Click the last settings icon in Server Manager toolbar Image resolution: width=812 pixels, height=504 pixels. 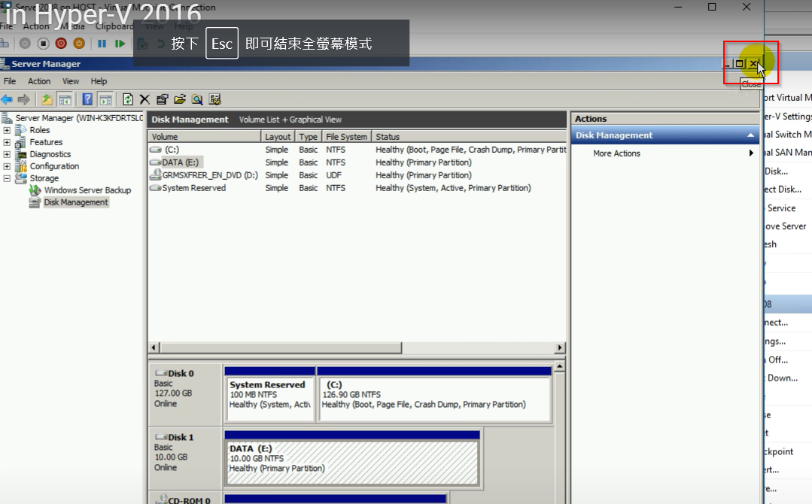[215, 99]
